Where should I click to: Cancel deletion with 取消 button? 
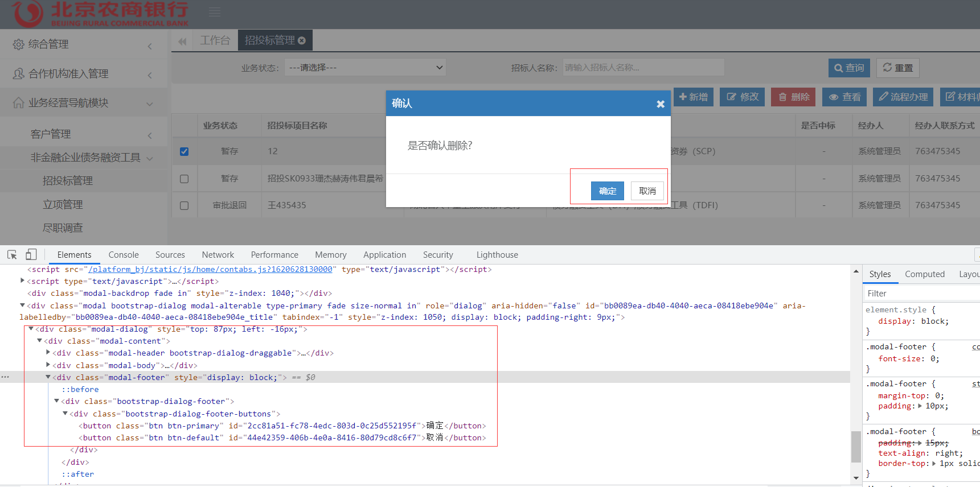pos(647,191)
